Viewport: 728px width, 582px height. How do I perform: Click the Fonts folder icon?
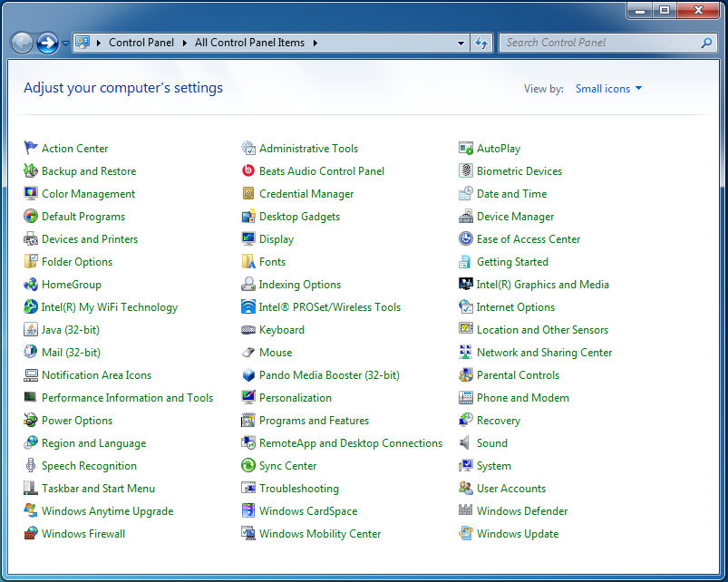[x=248, y=261]
